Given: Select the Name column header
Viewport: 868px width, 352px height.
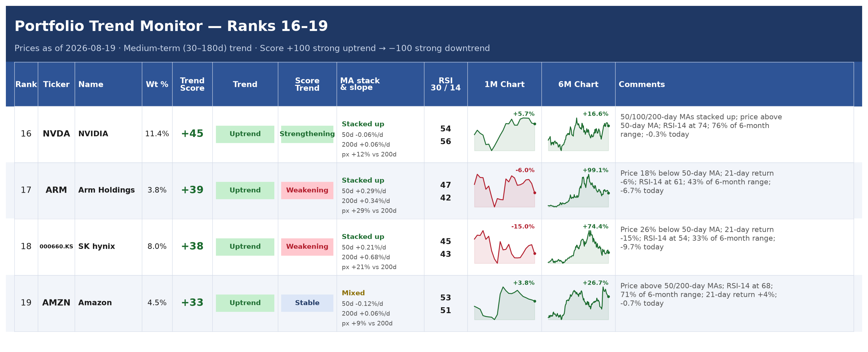Looking at the screenshot, I should 108,84.
